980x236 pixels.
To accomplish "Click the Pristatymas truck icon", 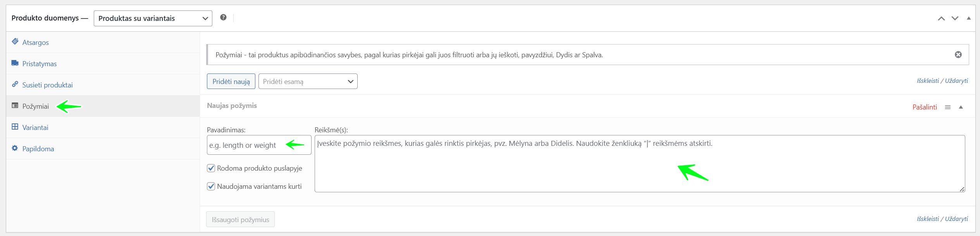I will click(15, 63).
